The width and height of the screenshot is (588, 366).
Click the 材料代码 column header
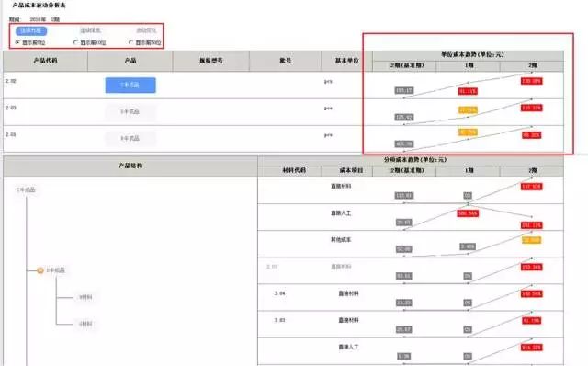(294, 170)
